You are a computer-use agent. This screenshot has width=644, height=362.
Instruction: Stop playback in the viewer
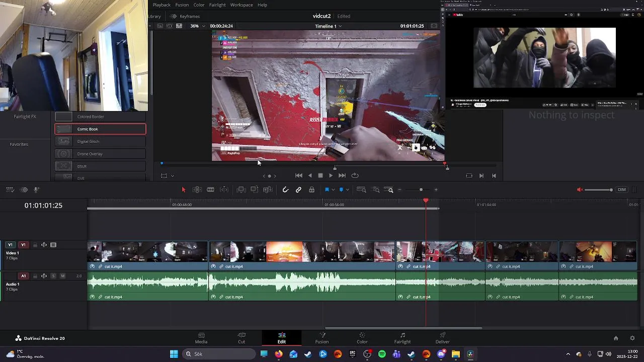click(x=320, y=175)
